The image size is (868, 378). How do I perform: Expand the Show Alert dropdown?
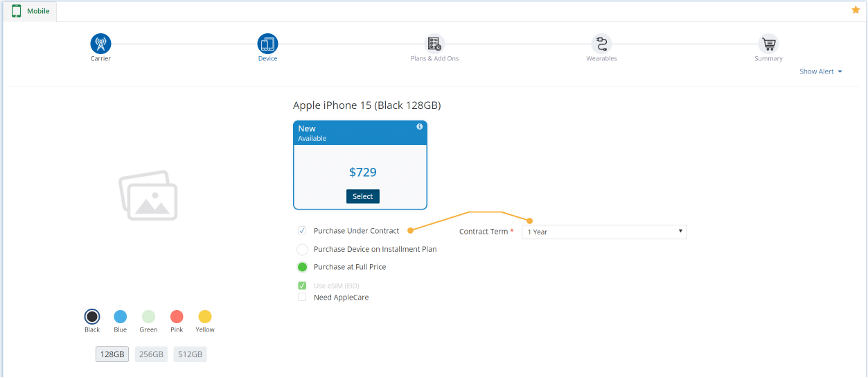[820, 71]
